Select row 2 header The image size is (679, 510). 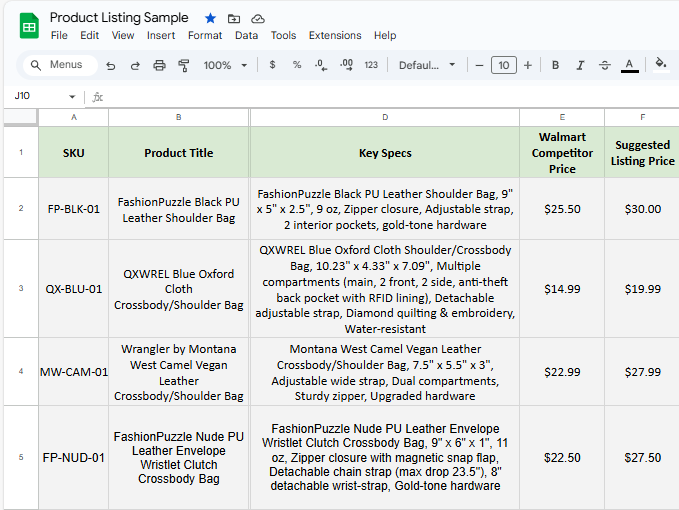(21, 208)
